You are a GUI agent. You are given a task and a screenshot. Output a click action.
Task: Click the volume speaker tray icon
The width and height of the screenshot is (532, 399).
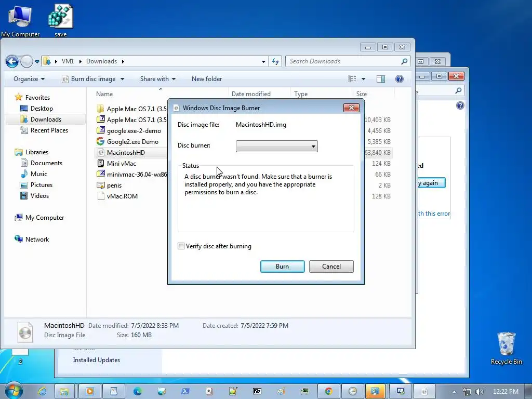point(479,392)
